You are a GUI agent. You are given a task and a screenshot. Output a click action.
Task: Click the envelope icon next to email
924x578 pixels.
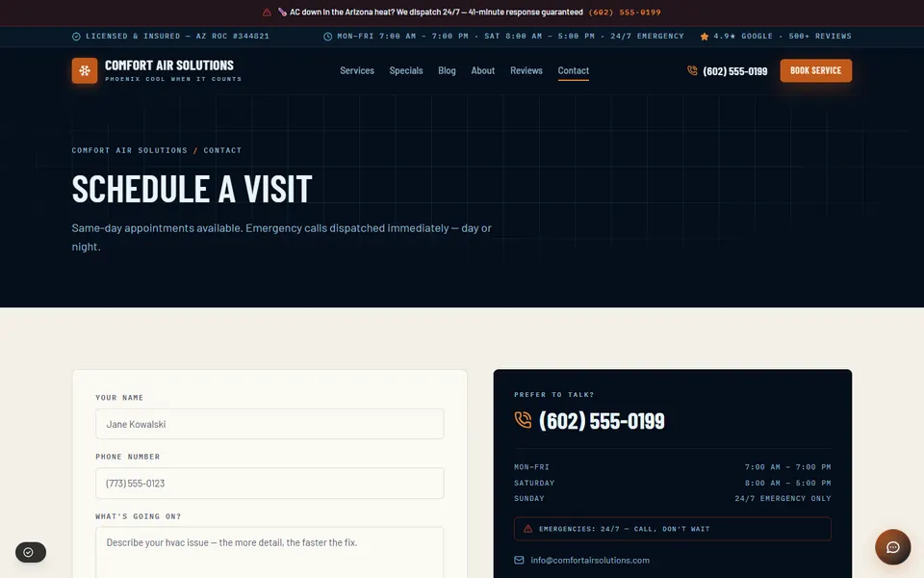[x=519, y=561]
